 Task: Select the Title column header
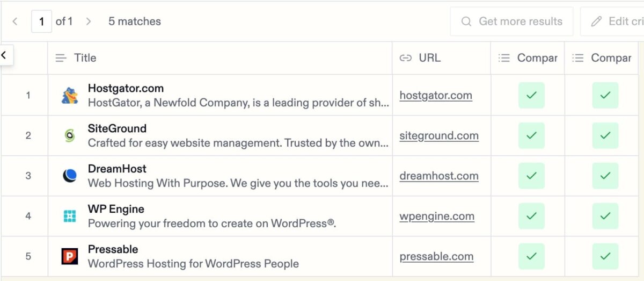pos(220,58)
